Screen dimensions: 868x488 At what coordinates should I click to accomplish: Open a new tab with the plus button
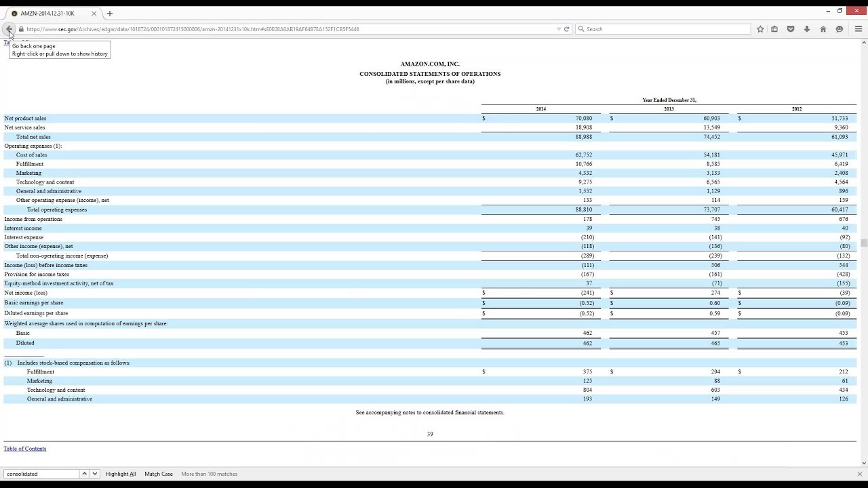tap(110, 14)
